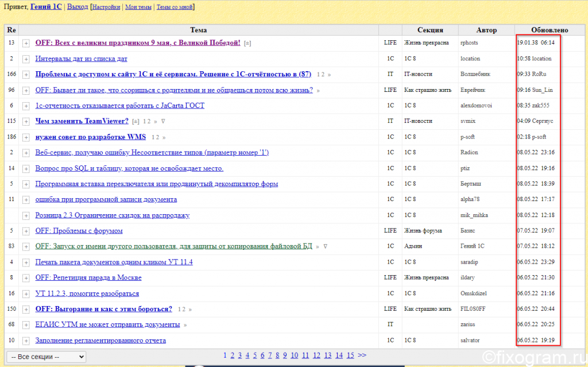Click author name 'alexdomovoi'
This screenshot has width=588, height=367.
(476, 106)
